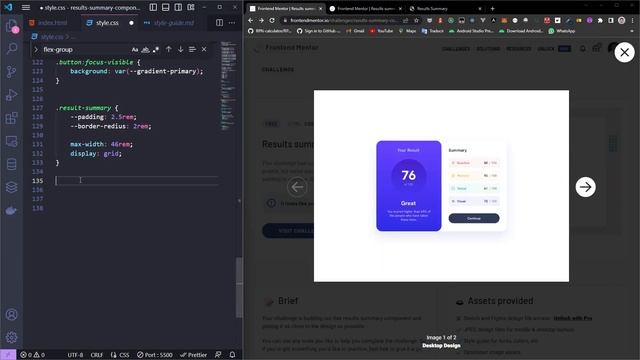640x360 pixels.
Task: Open Source Control view in activity bar
Action: point(11,72)
